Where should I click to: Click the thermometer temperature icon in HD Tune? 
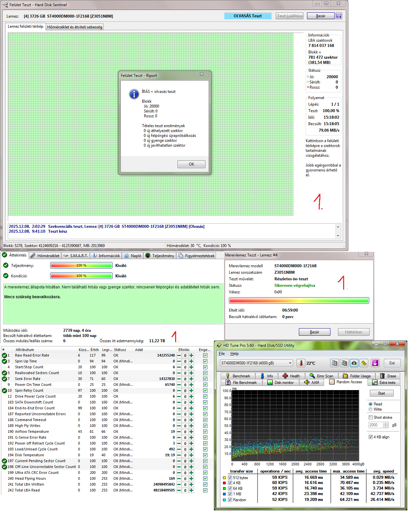coord(301,363)
